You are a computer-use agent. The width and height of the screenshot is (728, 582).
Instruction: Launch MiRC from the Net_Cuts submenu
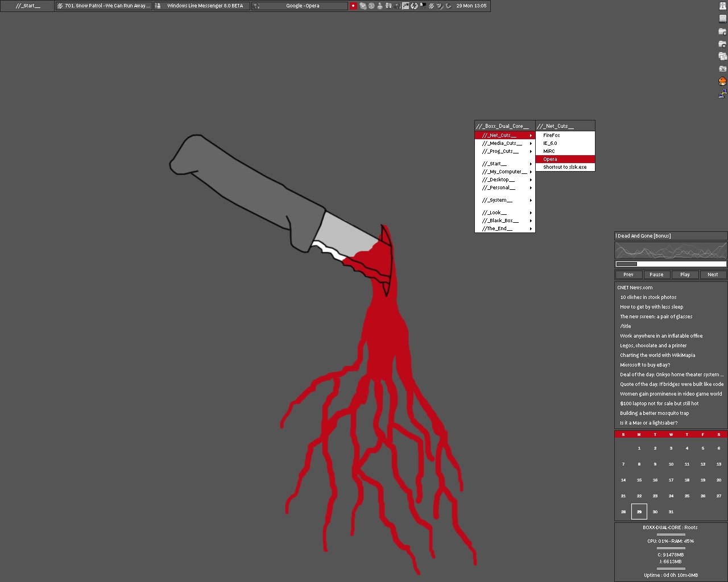click(x=565, y=151)
